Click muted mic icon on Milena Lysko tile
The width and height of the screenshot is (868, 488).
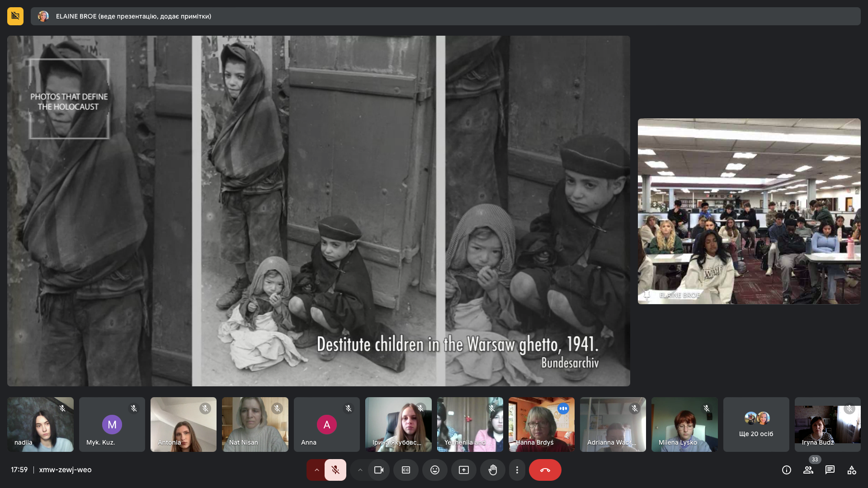coord(707,408)
